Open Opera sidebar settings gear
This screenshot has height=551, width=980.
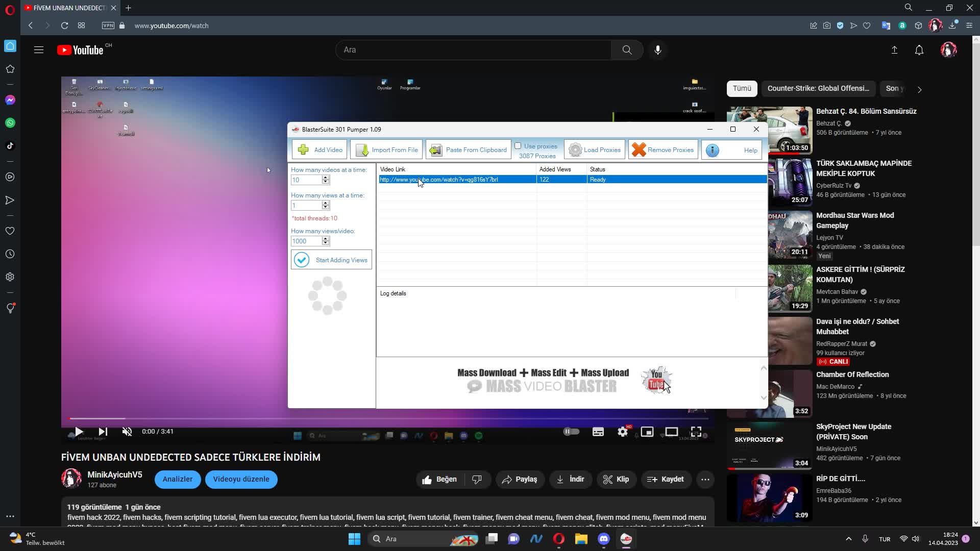point(10,277)
